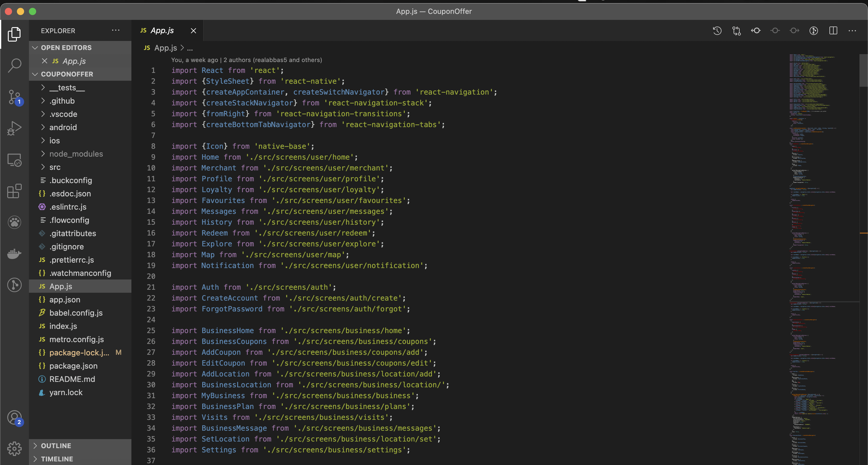Image resolution: width=868 pixels, height=465 pixels.
Task: Expand the .vscode folder
Action: [x=80, y=114]
